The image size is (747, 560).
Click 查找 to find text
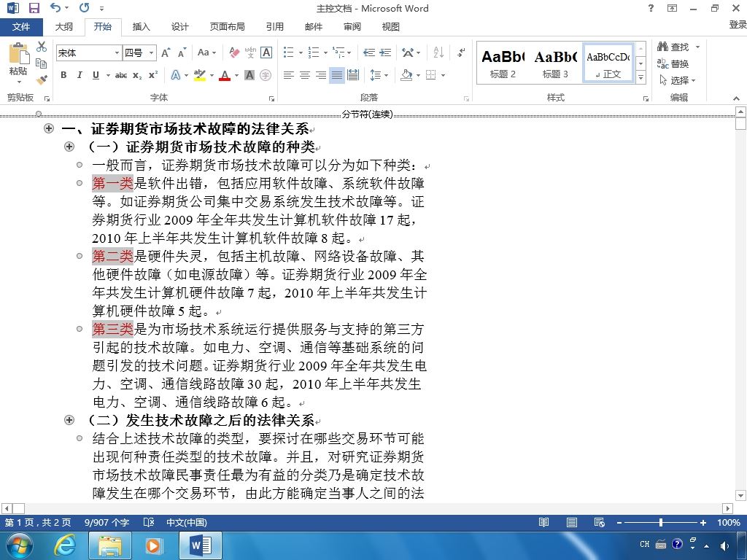(x=673, y=47)
